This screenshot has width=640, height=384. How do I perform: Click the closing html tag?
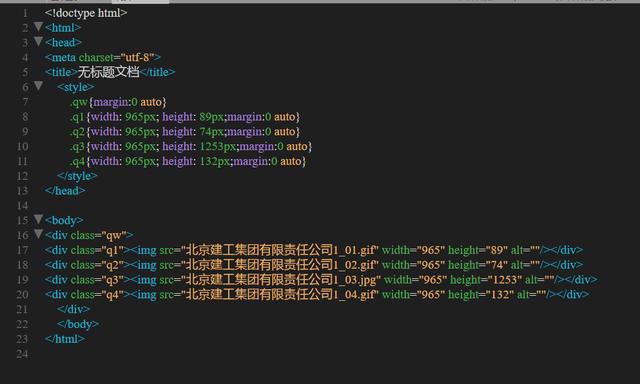65,339
